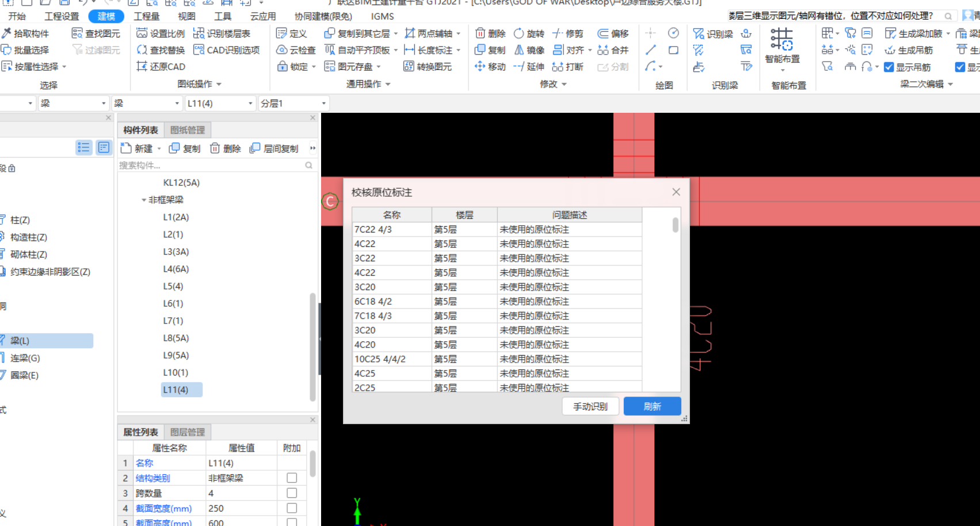
Task: Select the 拾取构件 pick component tool
Action: (26, 33)
